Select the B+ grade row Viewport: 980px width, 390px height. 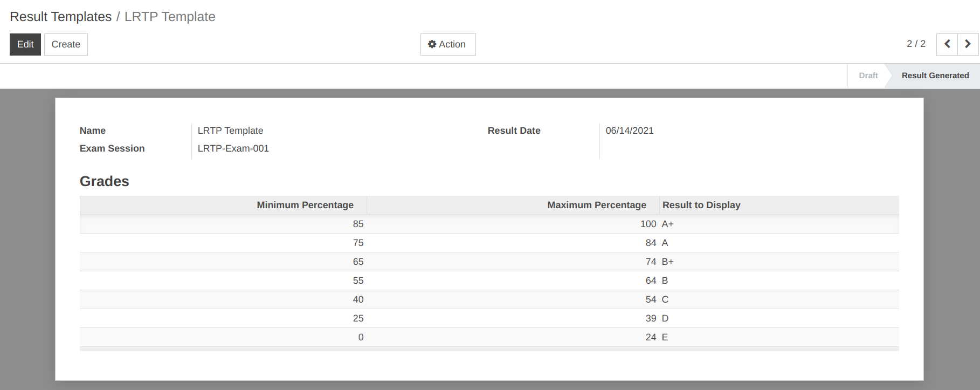(x=489, y=262)
